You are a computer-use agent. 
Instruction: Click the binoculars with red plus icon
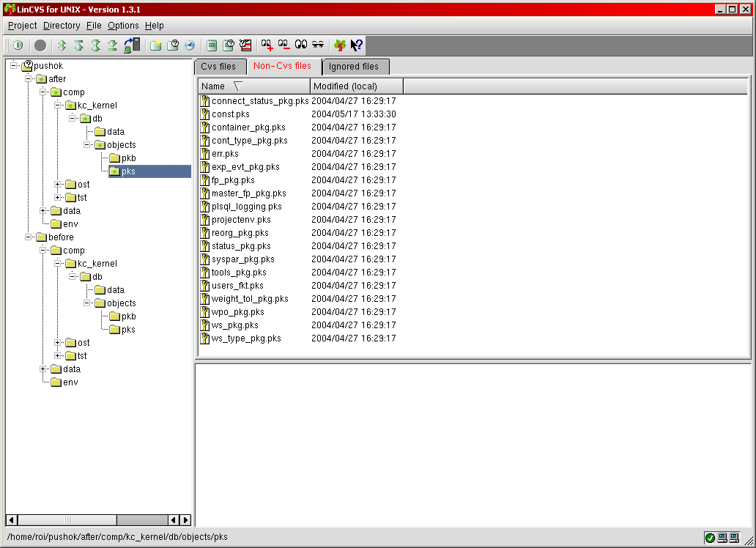click(x=267, y=45)
